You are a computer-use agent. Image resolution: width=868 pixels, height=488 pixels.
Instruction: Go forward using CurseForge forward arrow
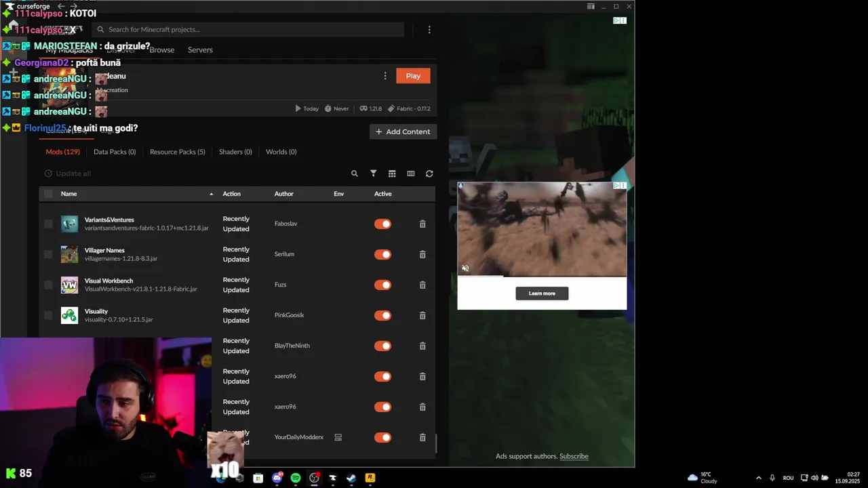pos(74,6)
